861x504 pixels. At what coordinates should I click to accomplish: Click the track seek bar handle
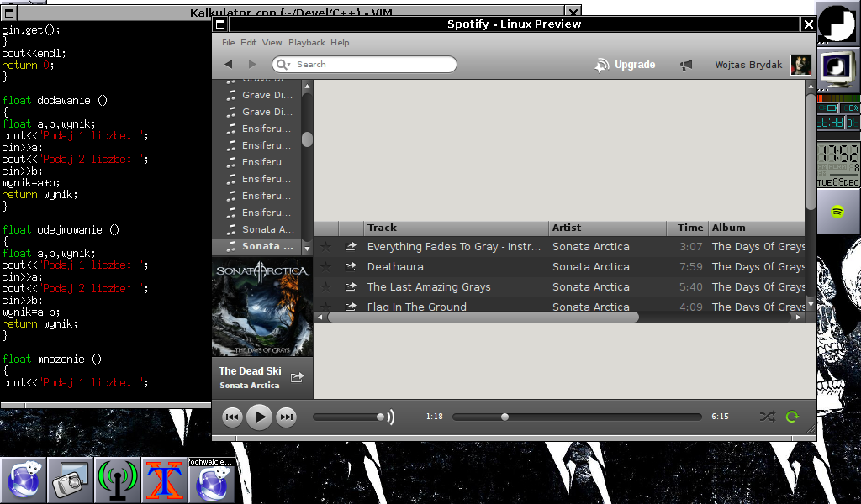pyautogui.click(x=504, y=417)
